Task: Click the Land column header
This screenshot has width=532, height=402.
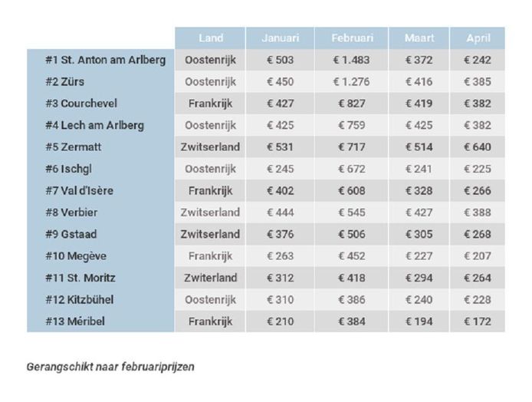Action: [211, 38]
